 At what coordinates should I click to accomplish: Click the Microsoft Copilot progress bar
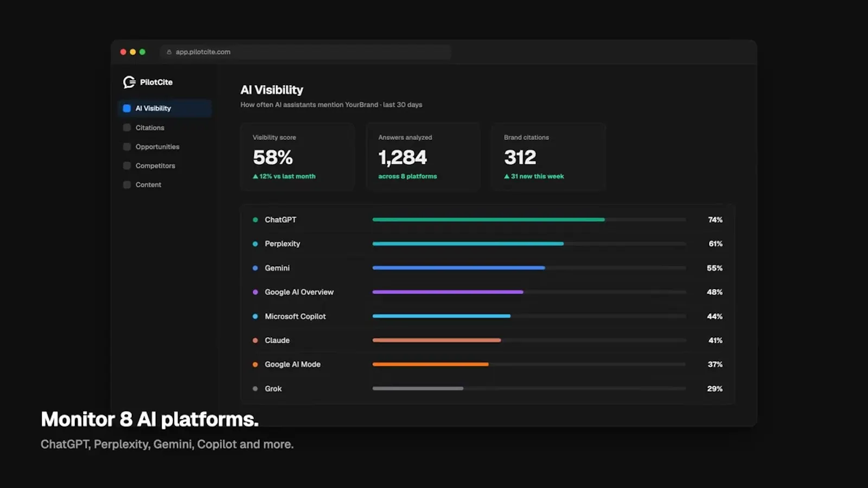click(529, 316)
